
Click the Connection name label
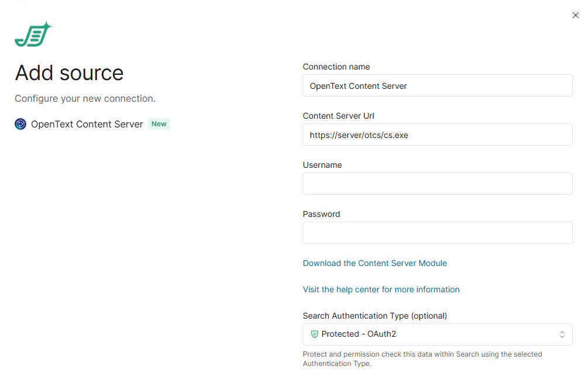tap(336, 67)
